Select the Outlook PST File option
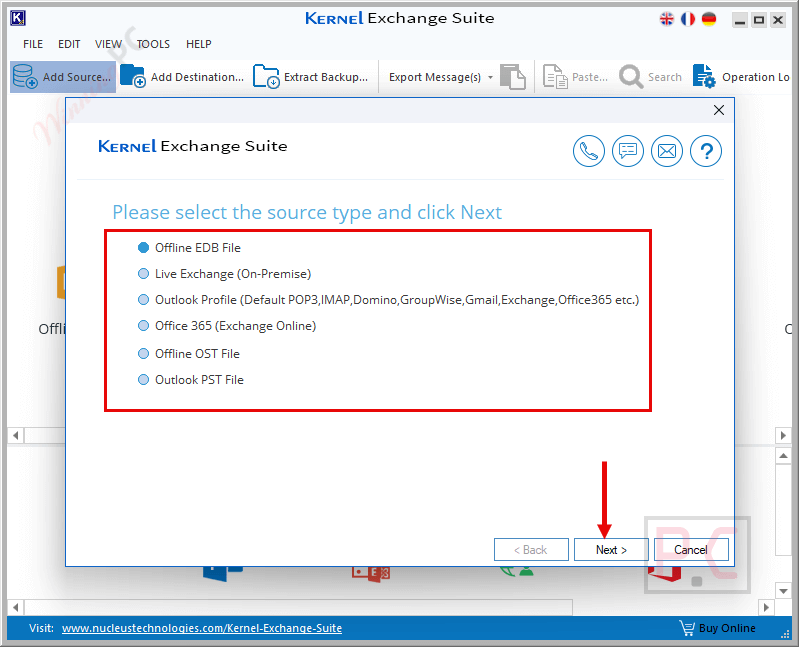The height and width of the screenshot is (647, 799). coord(191,380)
